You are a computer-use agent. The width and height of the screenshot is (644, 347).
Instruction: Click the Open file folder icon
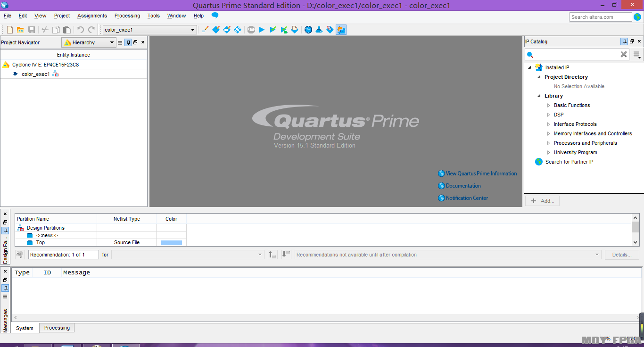coord(20,30)
